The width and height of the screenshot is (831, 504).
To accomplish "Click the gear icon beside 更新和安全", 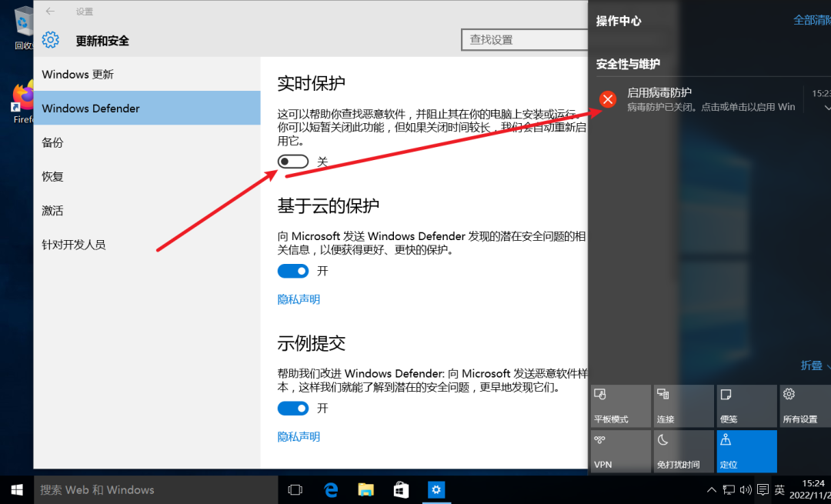I will tap(50, 40).
